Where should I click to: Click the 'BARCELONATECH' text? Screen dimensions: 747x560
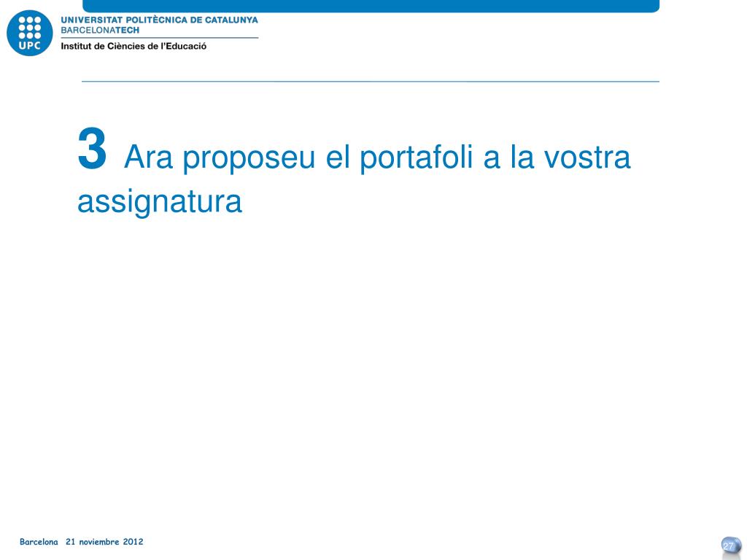[100, 30]
